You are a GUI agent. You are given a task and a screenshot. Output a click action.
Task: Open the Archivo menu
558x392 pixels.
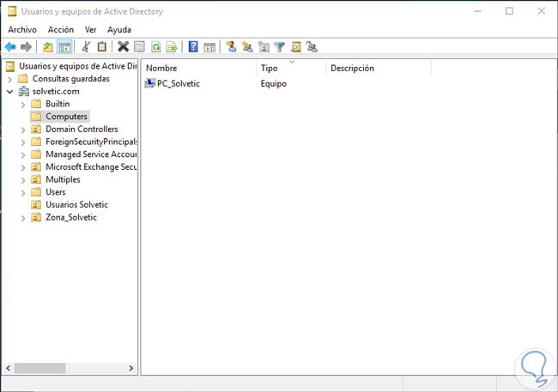(22, 29)
